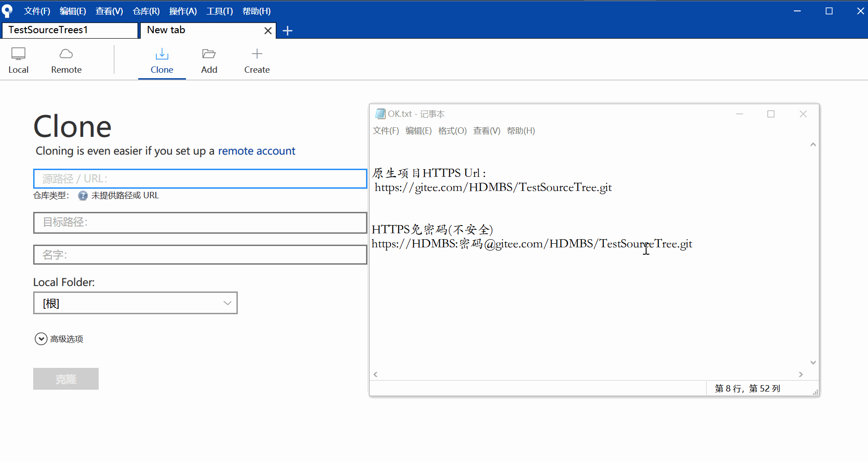The image size is (868, 462).
Task: Select the Clone toolbar icon
Action: pyautogui.click(x=162, y=54)
